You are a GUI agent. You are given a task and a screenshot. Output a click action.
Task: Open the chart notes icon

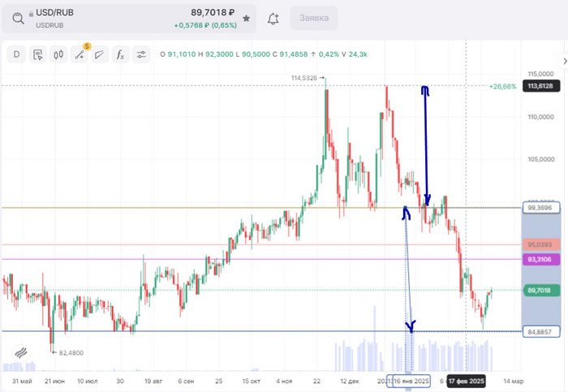tap(37, 54)
